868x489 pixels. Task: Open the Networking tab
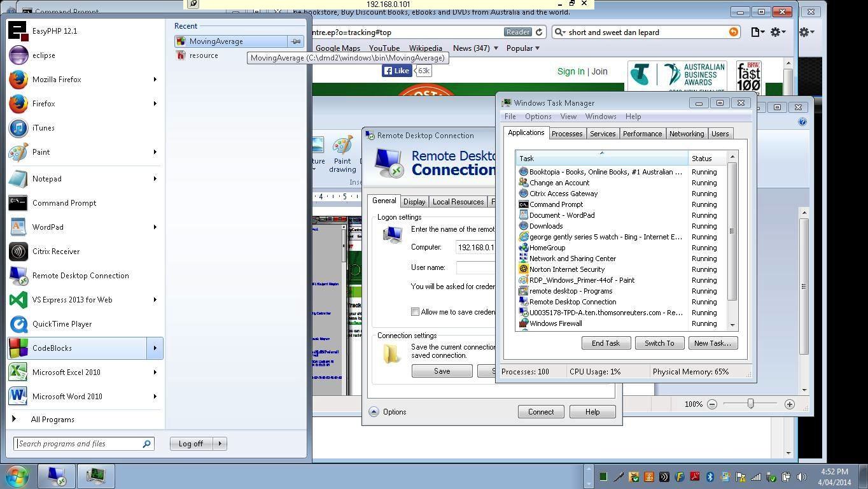coord(686,134)
